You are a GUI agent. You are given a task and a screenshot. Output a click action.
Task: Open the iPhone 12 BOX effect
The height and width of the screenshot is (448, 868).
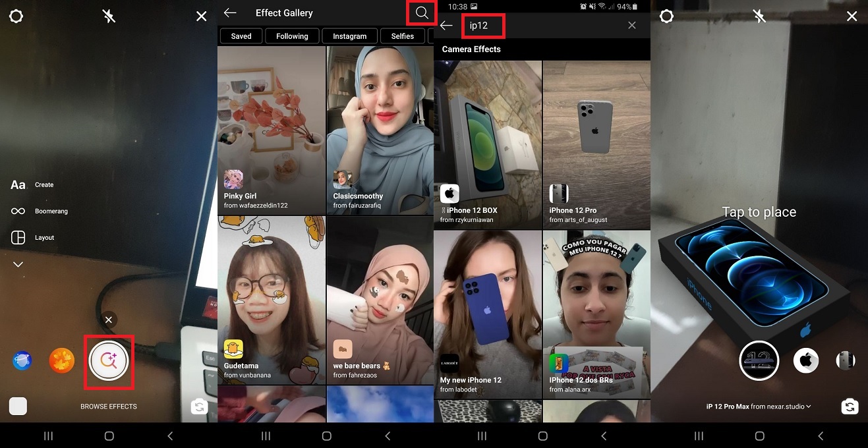(488, 144)
